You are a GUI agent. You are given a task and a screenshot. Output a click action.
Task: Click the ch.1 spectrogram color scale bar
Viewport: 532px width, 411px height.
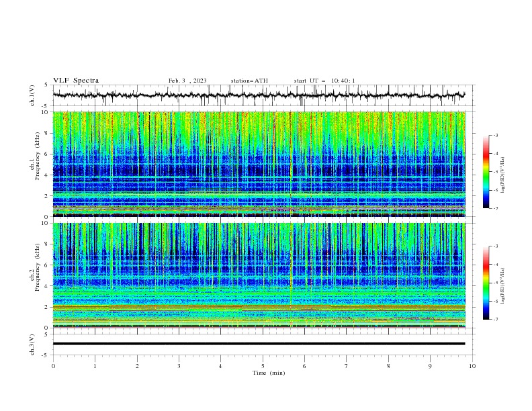point(486,172)
